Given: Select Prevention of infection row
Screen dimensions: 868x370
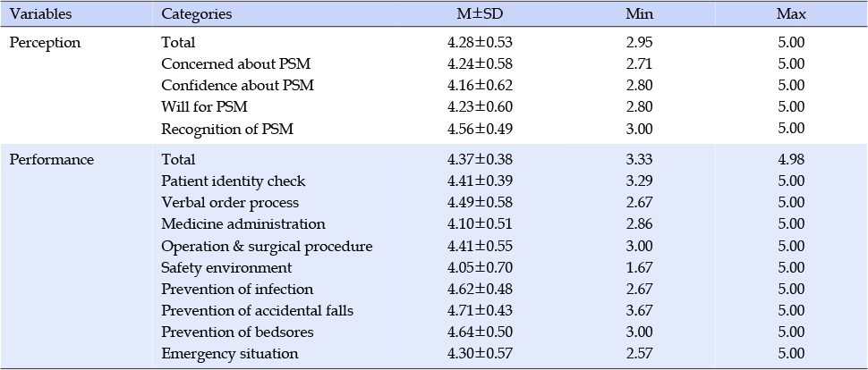Looking at the screenshot, I should pyautogui.click(x=434, y=290).
